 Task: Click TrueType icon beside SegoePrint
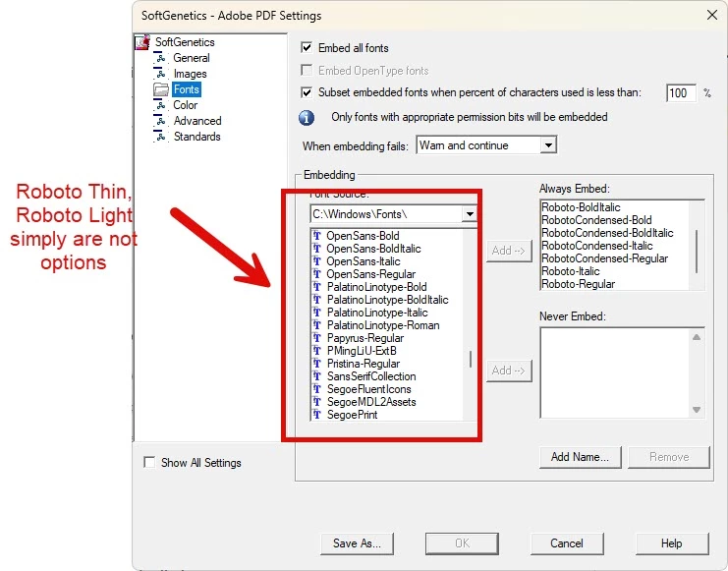[317, 415]
